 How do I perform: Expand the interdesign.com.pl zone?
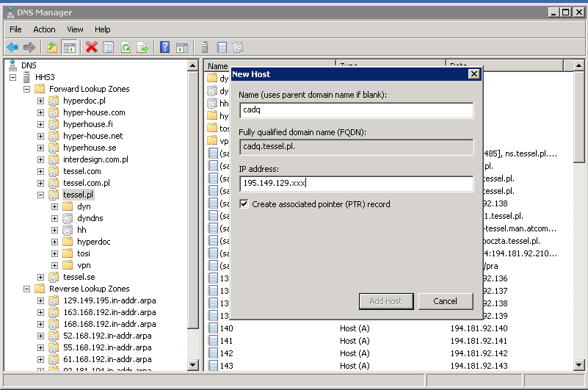40,159
